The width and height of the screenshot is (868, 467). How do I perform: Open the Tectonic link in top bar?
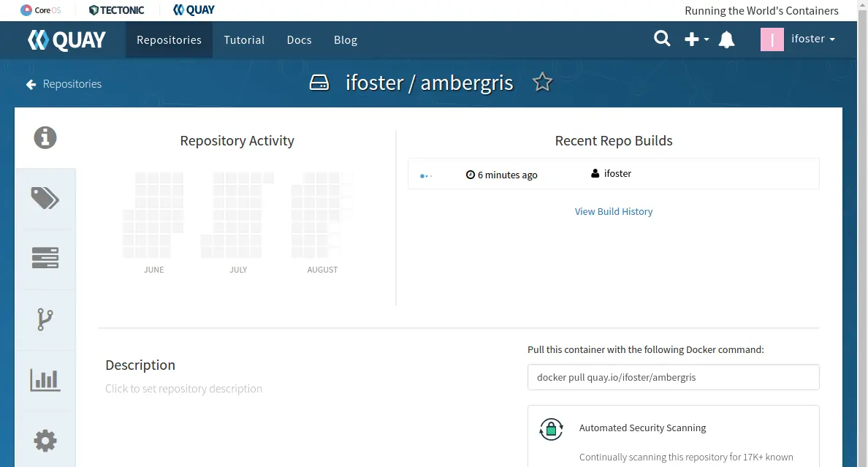click(x=117, y=10)
